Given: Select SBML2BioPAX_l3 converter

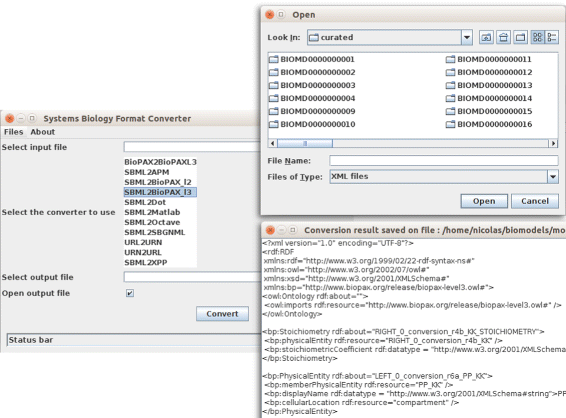Looking at the screenshot, I should point(160,192).
